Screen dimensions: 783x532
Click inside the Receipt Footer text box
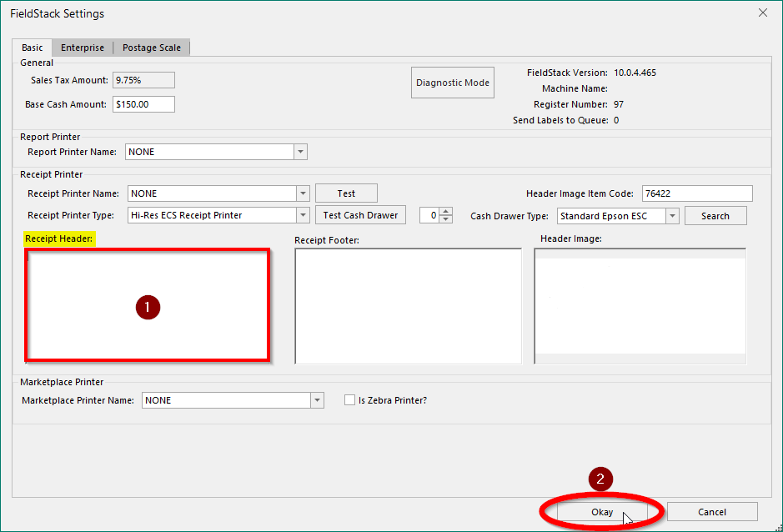[408, 306]
